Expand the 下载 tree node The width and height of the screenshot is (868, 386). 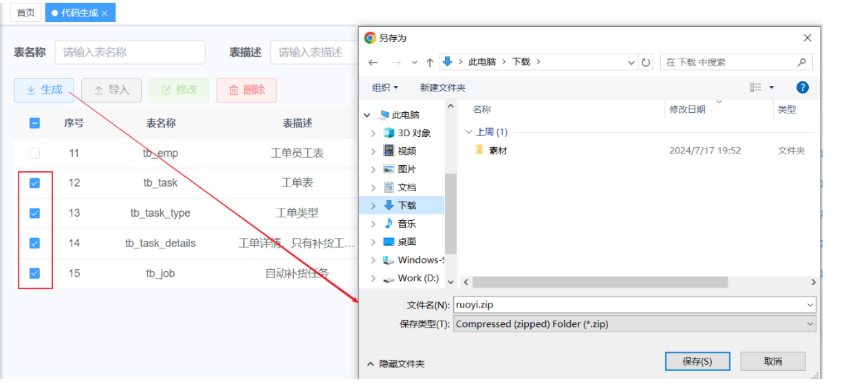coord(373,206)
